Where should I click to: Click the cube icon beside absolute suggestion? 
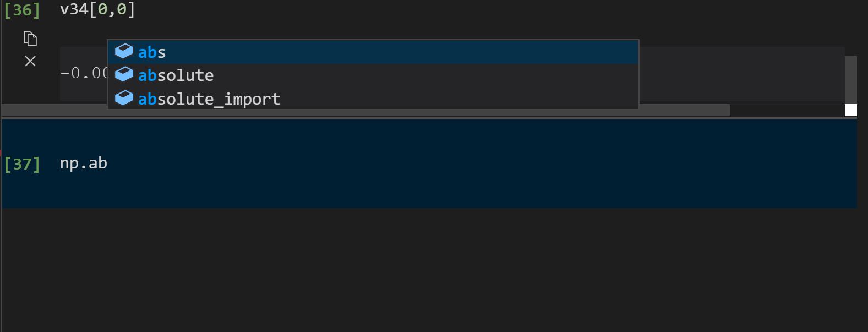[124, 75]
